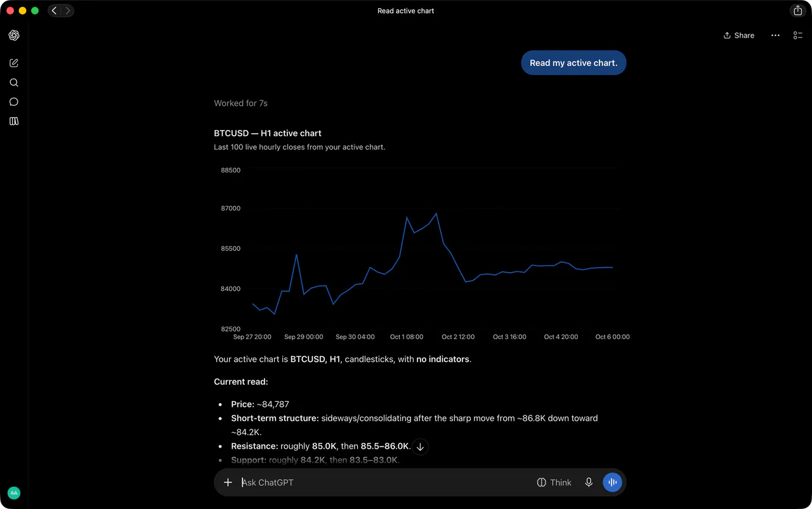Click the "Oct 1 08:00" axis label
The width and height of the screenshot is (812, 509).
(x=407, y=337)
